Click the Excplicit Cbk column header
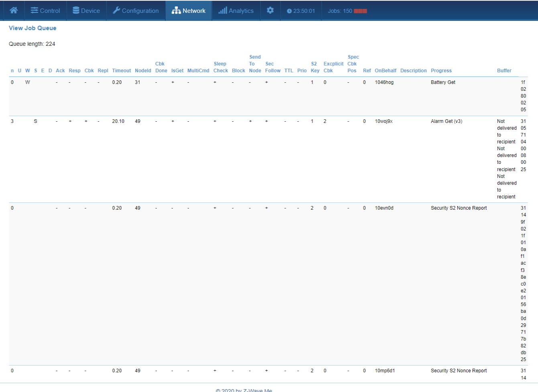 point(334,67)
